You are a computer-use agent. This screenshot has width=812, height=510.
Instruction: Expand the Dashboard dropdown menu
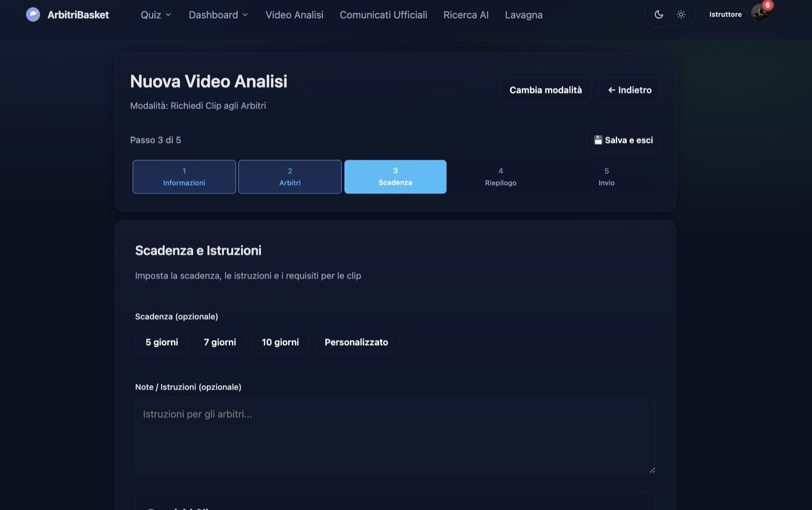coord(218,15)
